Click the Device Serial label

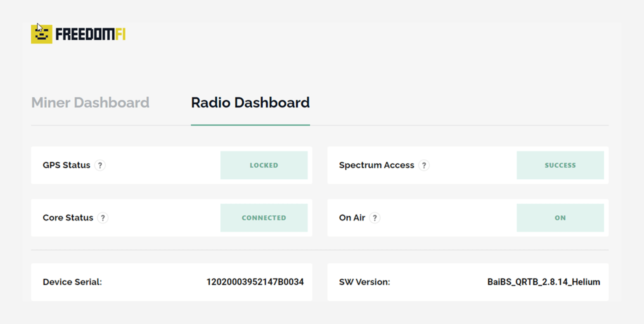[72, 282]
